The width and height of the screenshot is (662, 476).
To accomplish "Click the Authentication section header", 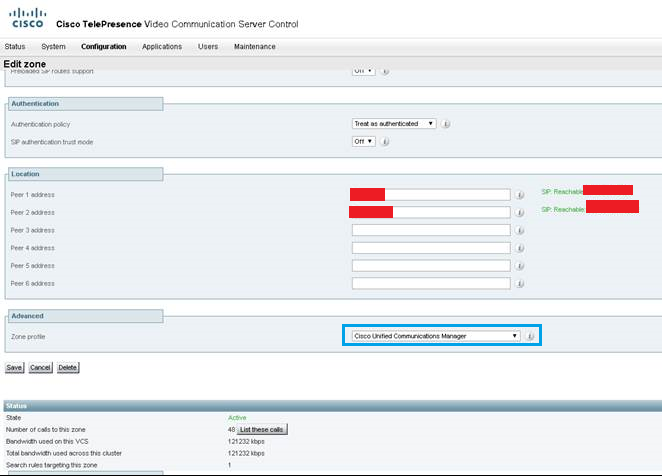I will click(86, 104).
